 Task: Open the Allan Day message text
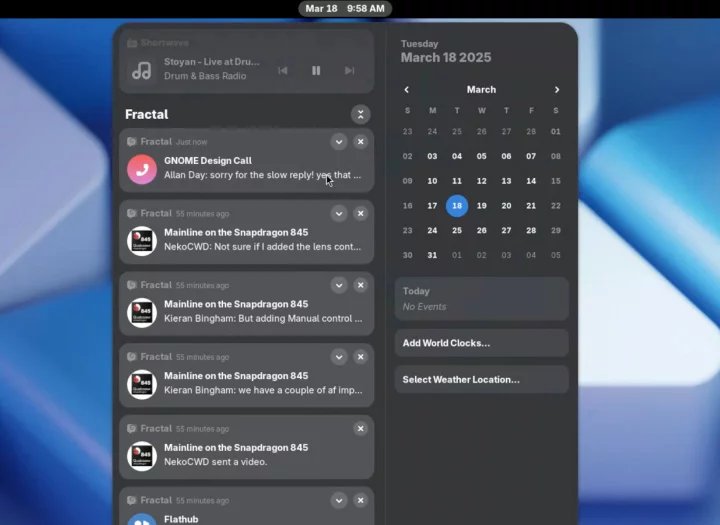(x=263, y=175)
